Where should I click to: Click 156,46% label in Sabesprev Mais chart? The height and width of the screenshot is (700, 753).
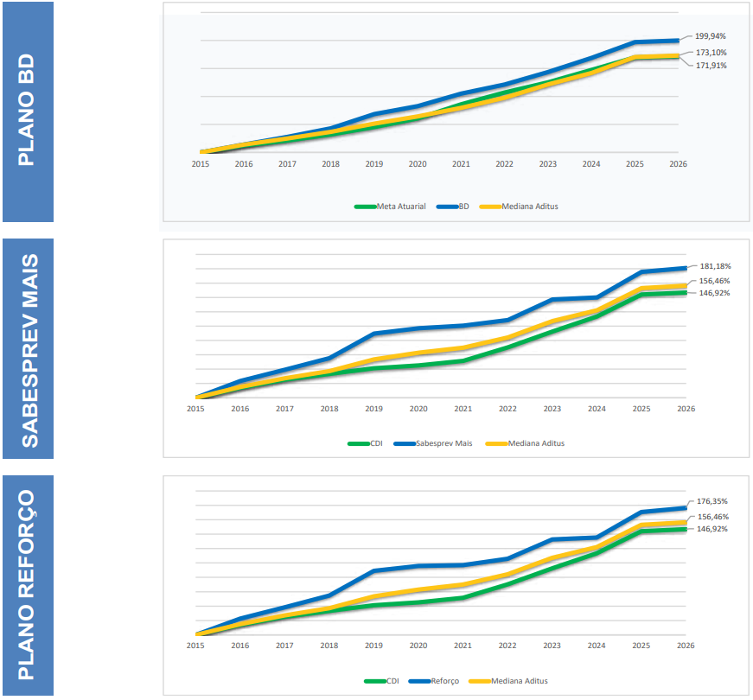tap(714, 281)
